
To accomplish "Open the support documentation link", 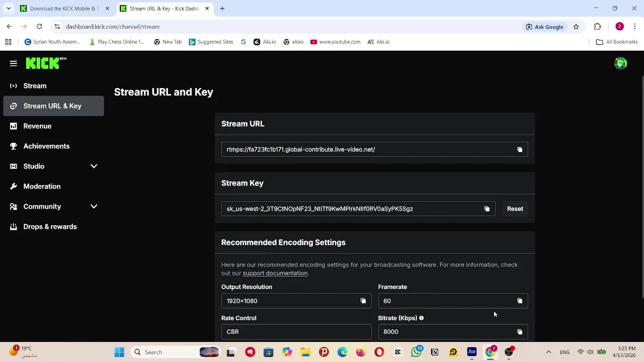I will (x=275, y=273).
